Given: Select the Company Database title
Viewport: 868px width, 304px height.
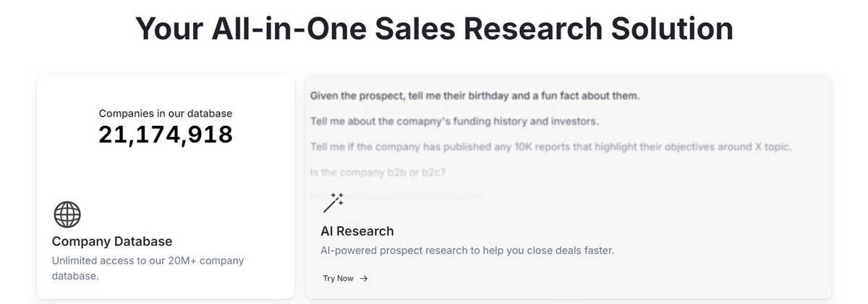Looking at the screenshot, I should [x=112, y=241].
